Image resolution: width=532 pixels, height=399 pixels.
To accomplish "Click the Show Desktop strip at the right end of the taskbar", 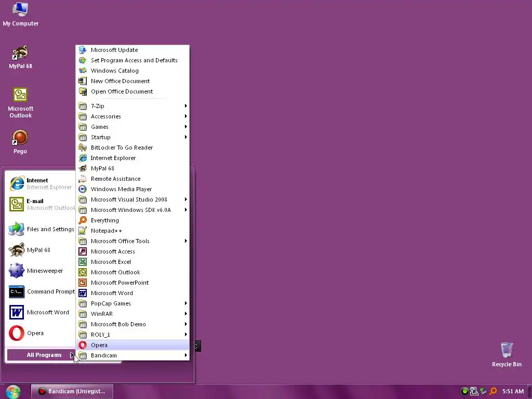I will coord(529,392).
